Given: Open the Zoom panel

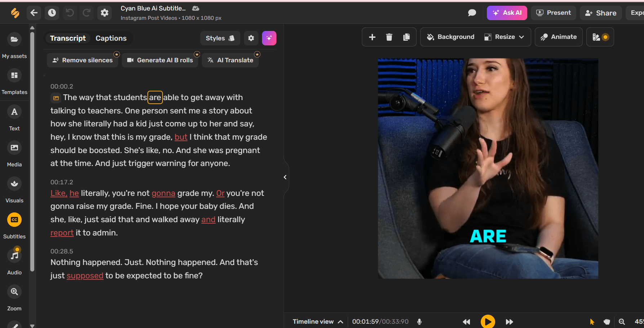Looking at the screenshot, I should pos(14,298).
